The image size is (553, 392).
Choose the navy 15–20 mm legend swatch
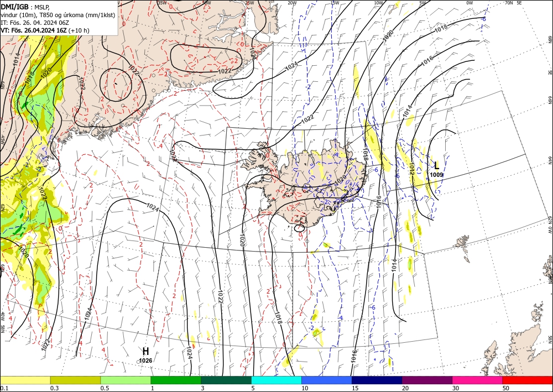(x=377, y=380)
